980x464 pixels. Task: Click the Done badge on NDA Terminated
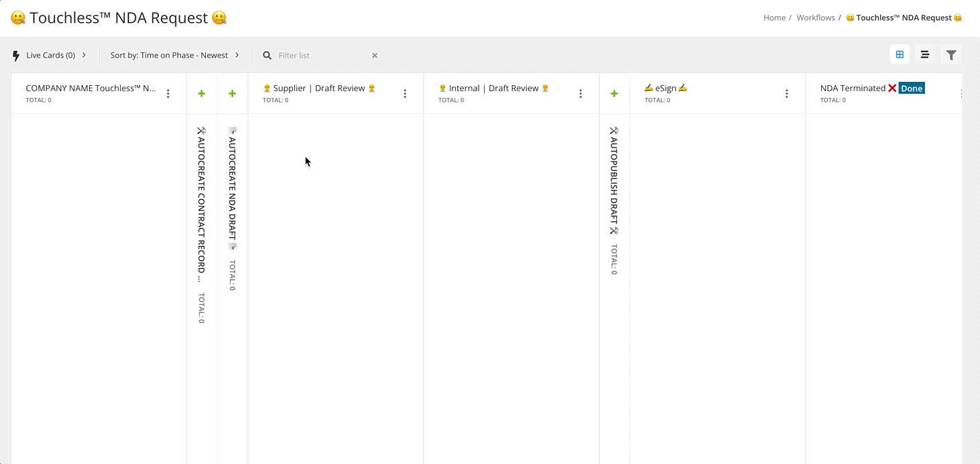(x=912, y=89)
